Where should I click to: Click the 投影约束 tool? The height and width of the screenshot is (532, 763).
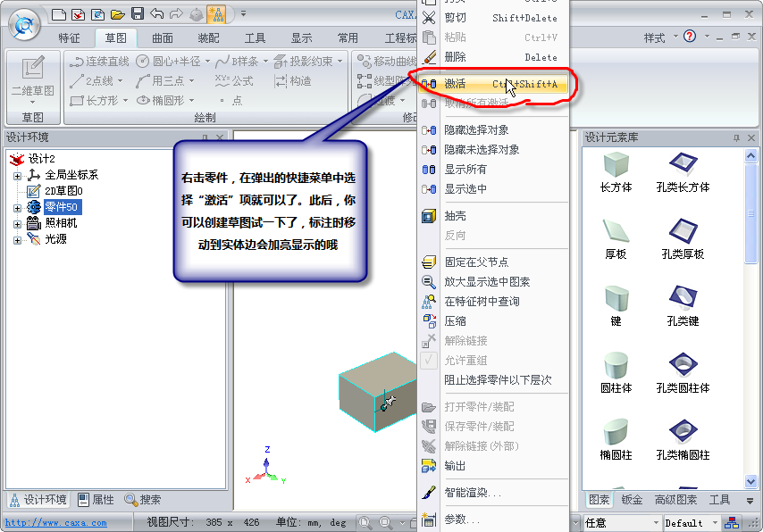point(303,62)
